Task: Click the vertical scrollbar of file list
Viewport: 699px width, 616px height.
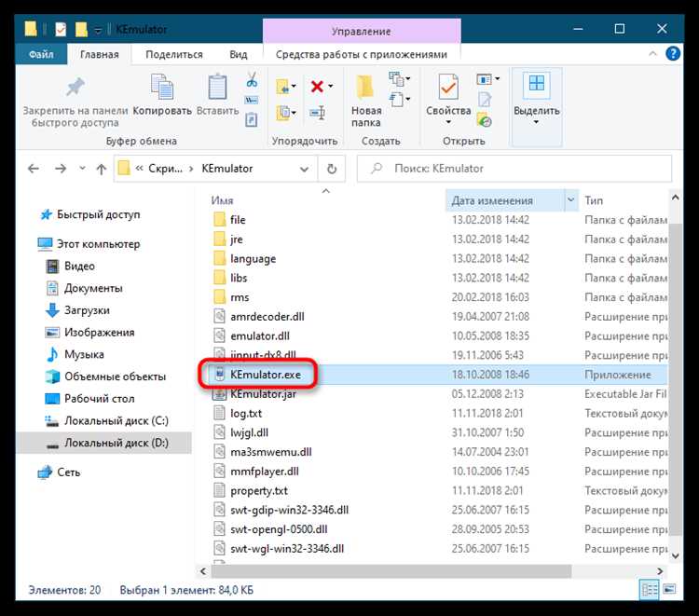Action: [x=676, y=379]
